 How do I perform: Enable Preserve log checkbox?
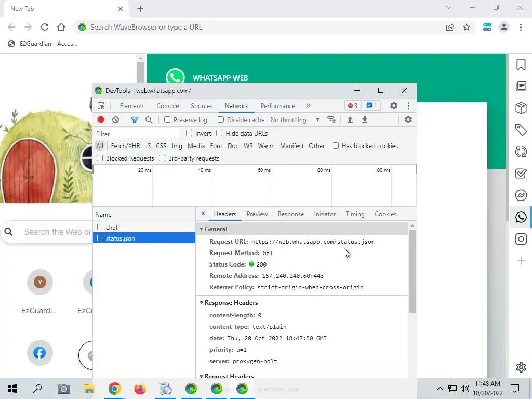(167, 119)
